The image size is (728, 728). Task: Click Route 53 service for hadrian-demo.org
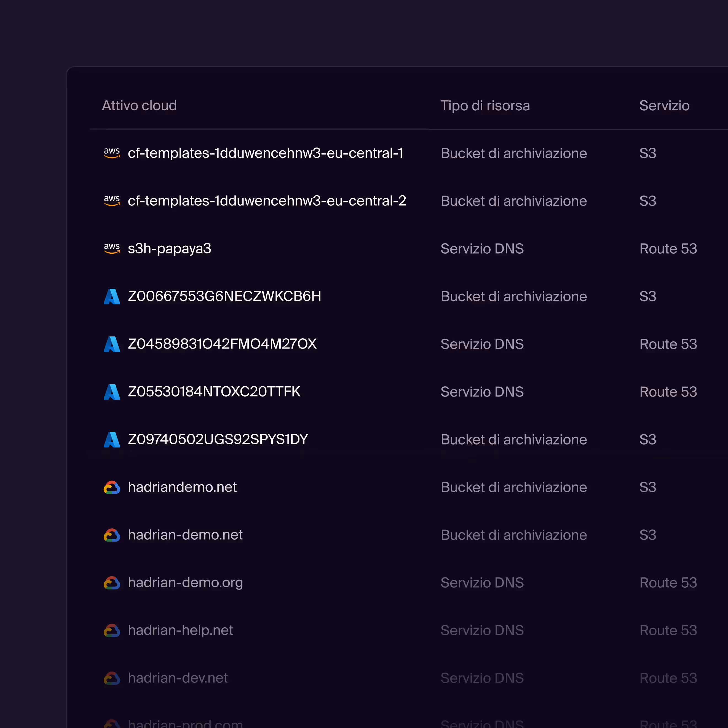(x=668, y=583)
